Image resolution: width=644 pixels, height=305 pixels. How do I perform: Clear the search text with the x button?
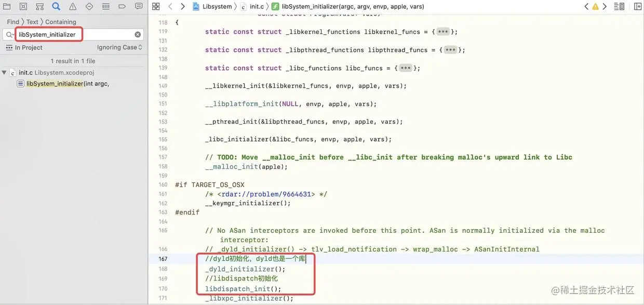pos(137,34)
